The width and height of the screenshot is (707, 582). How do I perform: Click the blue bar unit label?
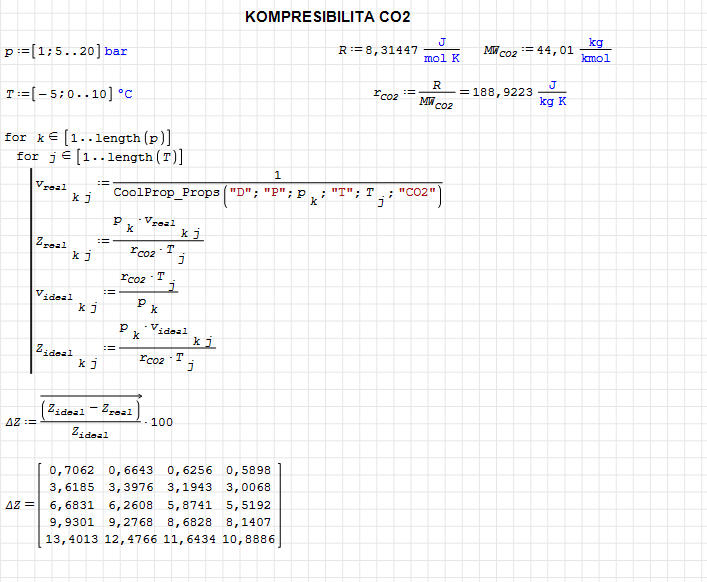[x=116, y=51]
